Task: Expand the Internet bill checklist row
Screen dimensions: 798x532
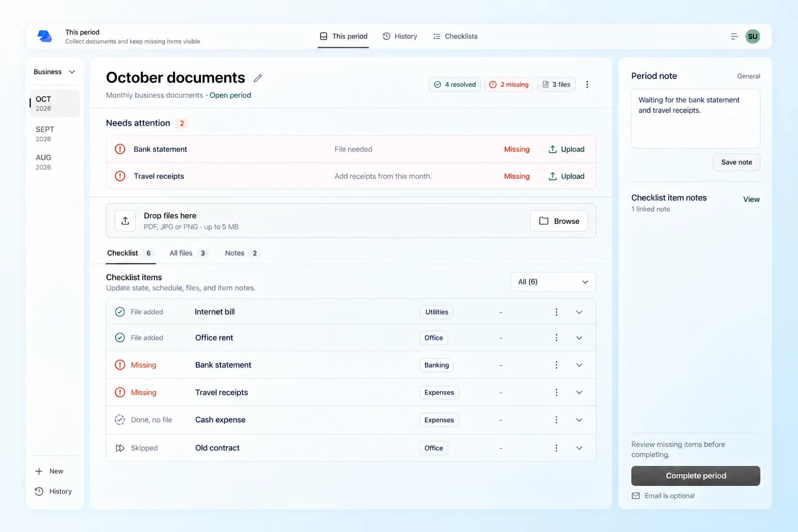Action: [x=579, y=312]
